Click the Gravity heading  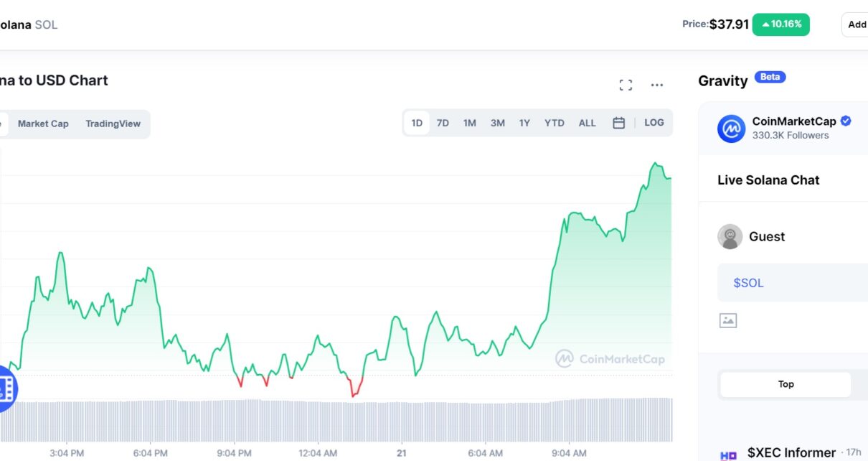pos(723,80)
